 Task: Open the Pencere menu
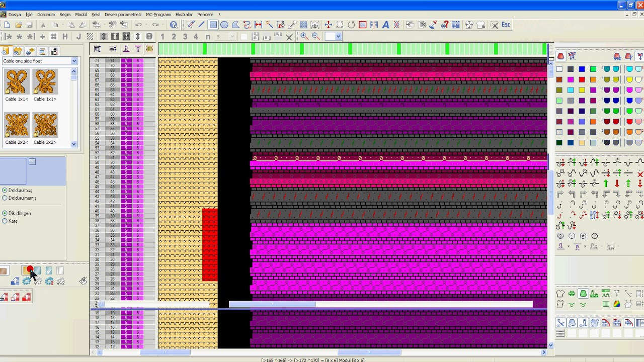[x=205, y=15]
